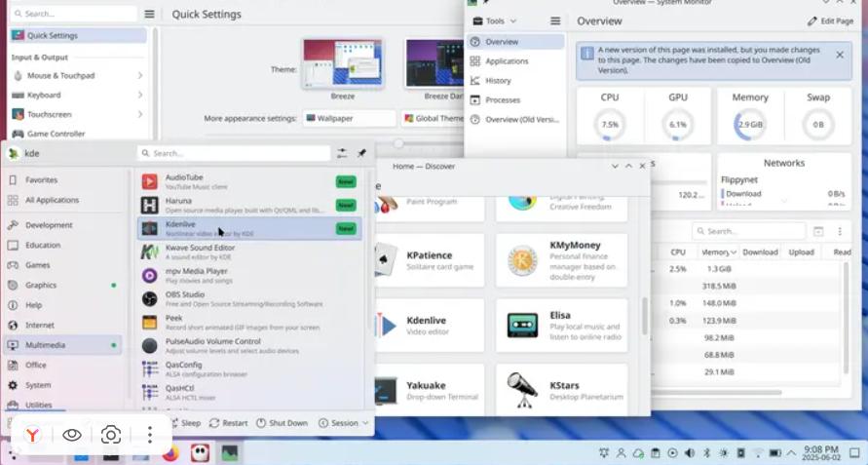Viewport: 868px width, 465px height.
Task: Open brightness control in system tray
Action: pos(724,453)
